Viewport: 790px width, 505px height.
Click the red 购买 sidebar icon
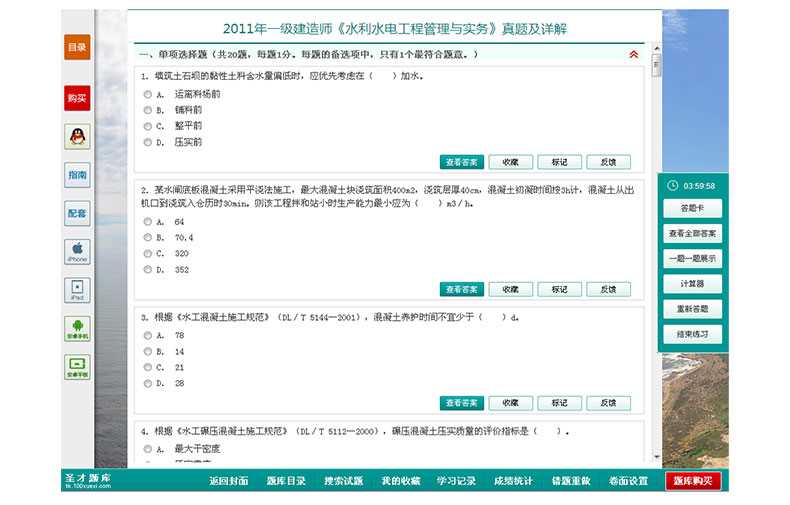(x=77, y=98)
